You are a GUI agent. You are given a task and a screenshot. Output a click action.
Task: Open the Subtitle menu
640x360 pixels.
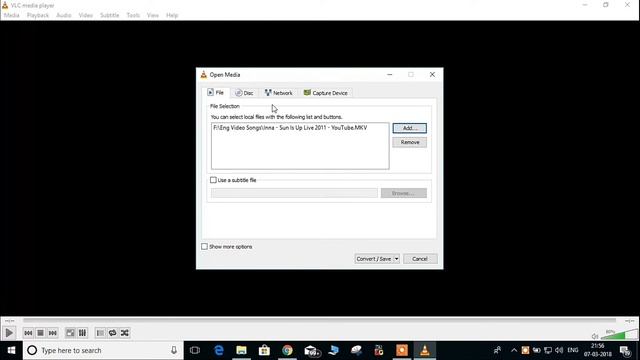pos(110,15)
